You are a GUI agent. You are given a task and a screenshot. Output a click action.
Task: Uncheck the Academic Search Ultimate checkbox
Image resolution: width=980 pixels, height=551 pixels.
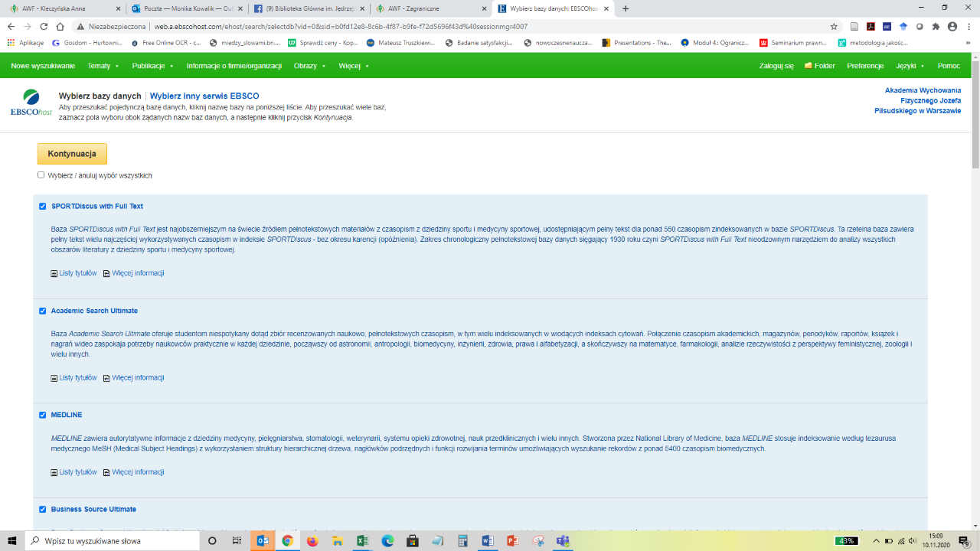pyautogui.click(x=43, y=311)
